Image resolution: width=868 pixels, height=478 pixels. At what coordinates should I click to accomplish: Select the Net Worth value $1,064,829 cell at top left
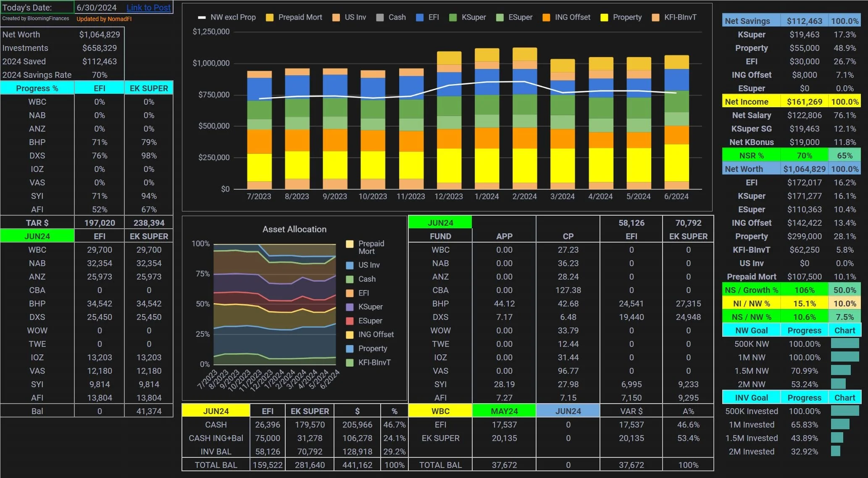[99, 34]
